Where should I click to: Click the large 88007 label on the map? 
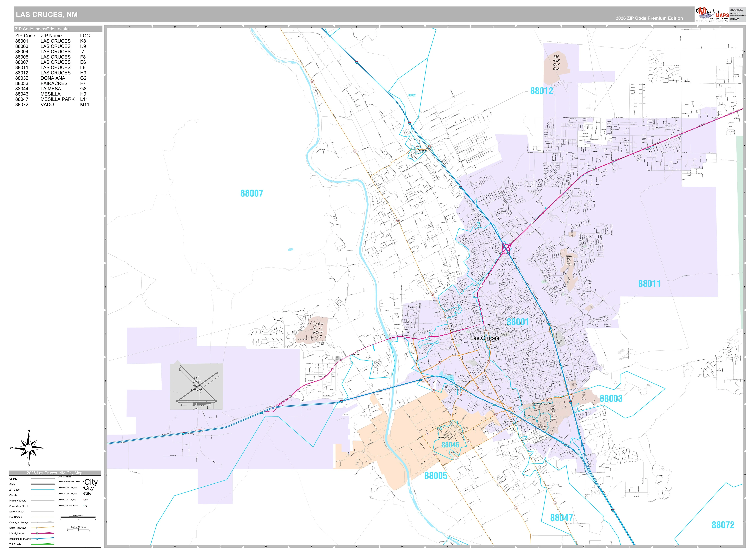(x=252, y=193)
